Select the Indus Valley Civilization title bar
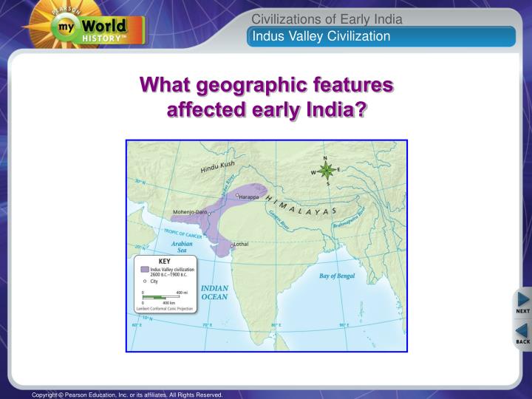The image size is (532, 399). (x=381, y=36)
